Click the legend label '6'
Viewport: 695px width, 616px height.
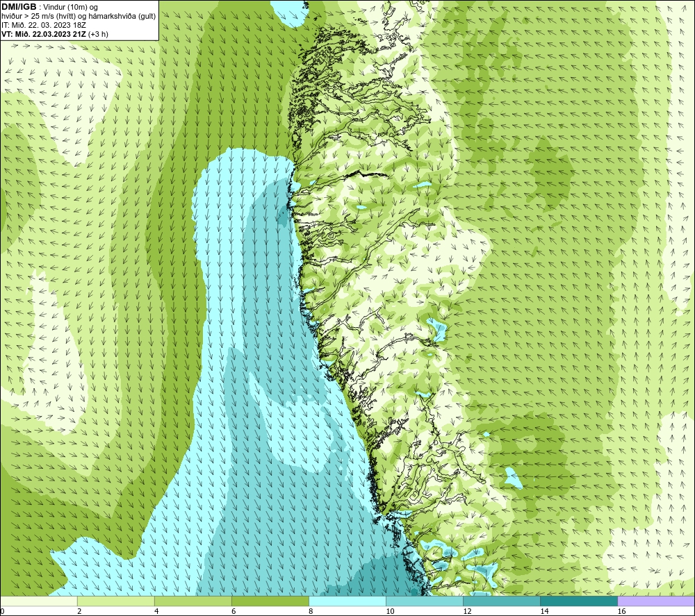pyautogui.click(x=234, y=611)
